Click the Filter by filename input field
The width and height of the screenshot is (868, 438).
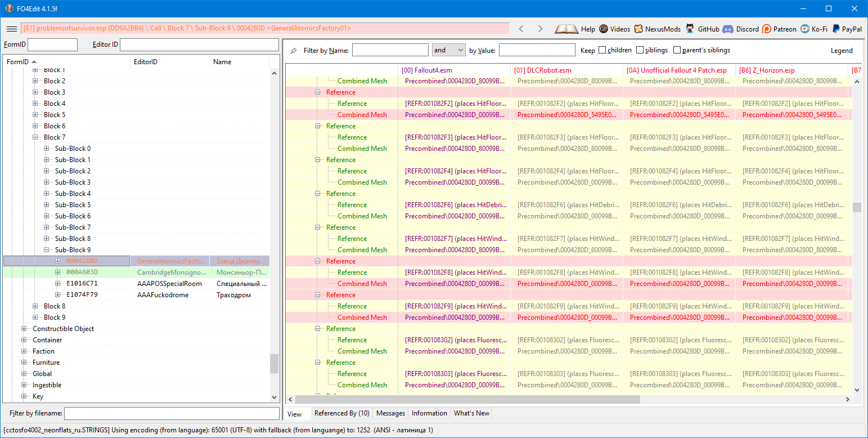pyautogui.click(x=172, y=414)
